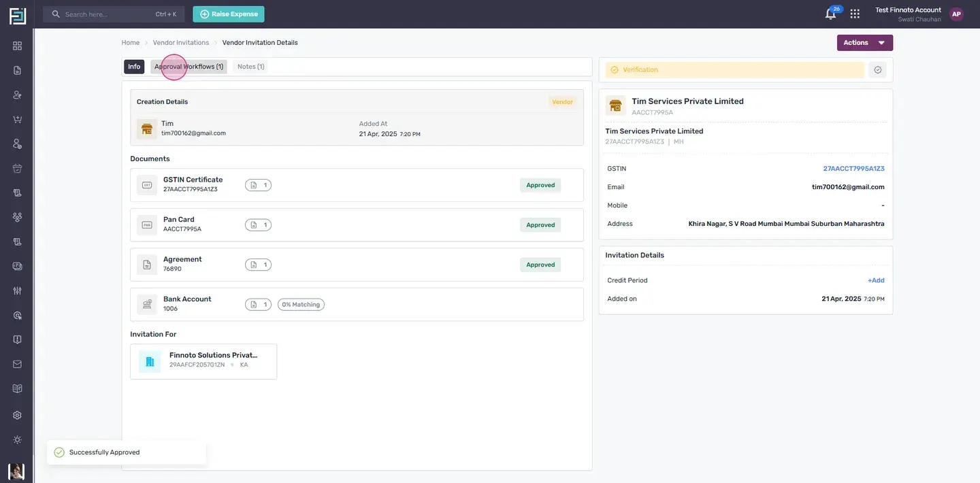The height and width of the screenshot is (483, 980).
Task: Click the Pan Card document icon
Action: tap(147, 225)
